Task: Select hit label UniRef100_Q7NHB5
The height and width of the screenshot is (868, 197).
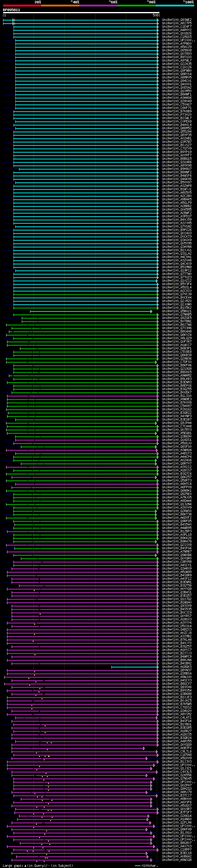Action: 177,315
